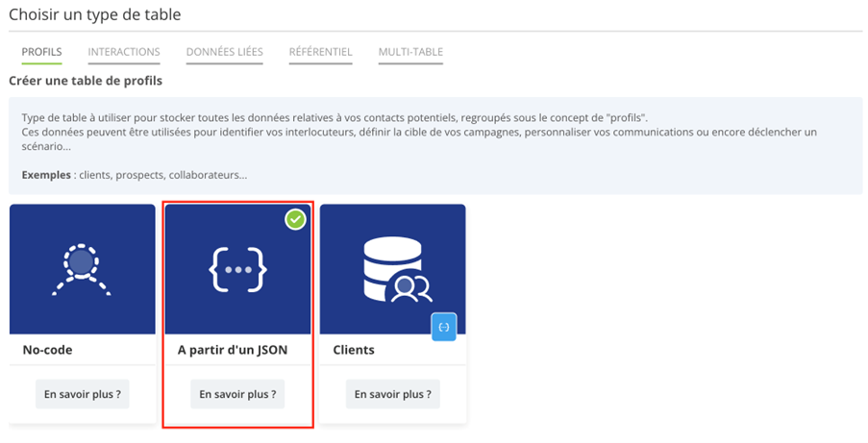Click the Choisir un type de table heading
The width and height of the screenshot is (868, 443).
point(94,14)
